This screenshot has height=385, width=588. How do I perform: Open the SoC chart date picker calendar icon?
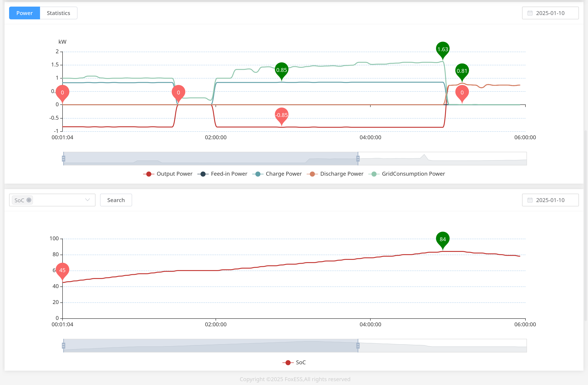(x=530, y=200)
